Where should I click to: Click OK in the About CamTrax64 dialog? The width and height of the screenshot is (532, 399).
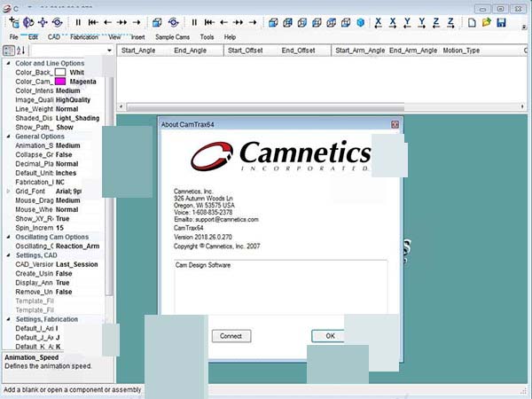328,336
